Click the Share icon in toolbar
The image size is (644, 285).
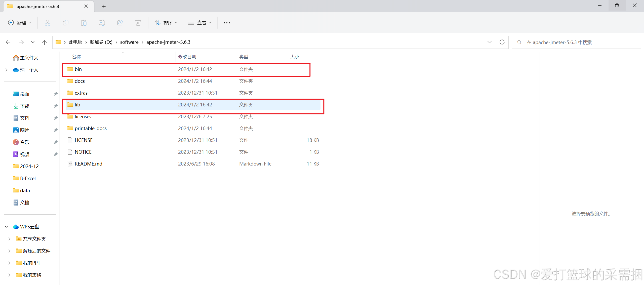point(120,23)
